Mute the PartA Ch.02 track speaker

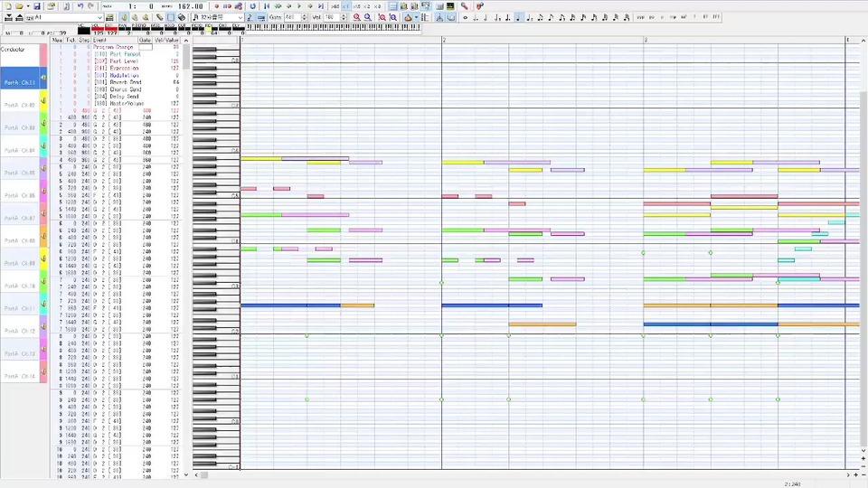pyautogui.click(x=43, y=100)
